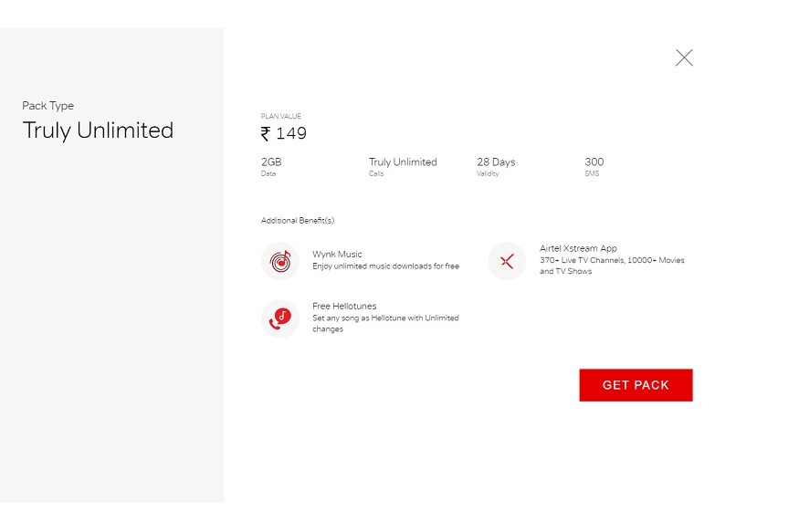Click the Free Hellotunes phone icon
The width and height of the screenshot is (799, 532).
(x=280, y=318)
